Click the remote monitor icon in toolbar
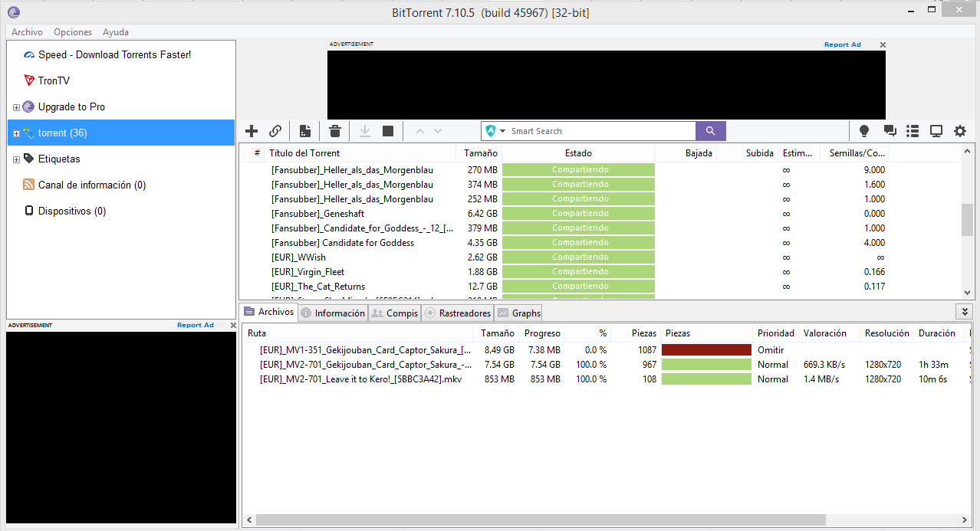 point(936,131)
